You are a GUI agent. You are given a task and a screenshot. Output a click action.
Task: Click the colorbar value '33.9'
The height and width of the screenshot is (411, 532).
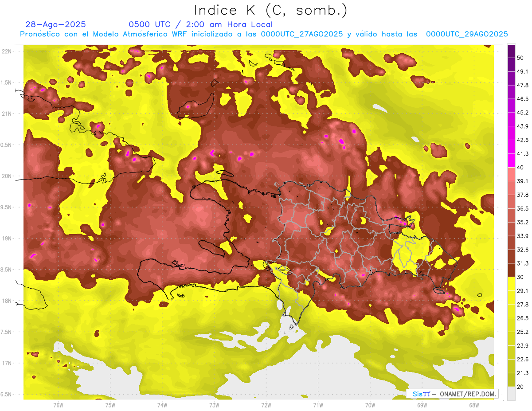click(x=522, y=236)
